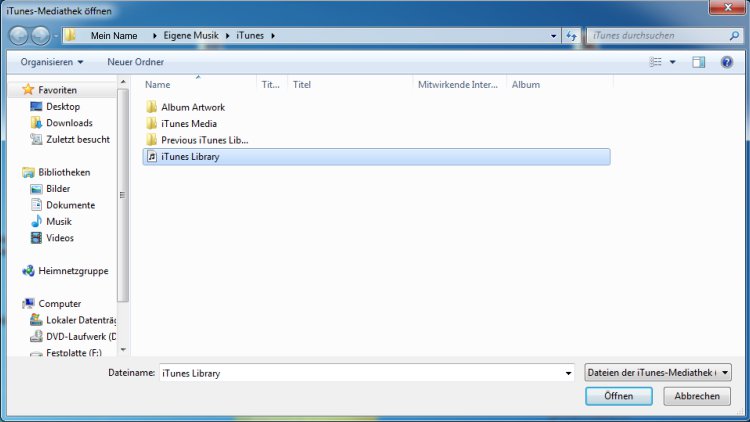Click the refresh icon beside the address bar
The height and width of the screenshot is (422, 750).
coord(572,36)
